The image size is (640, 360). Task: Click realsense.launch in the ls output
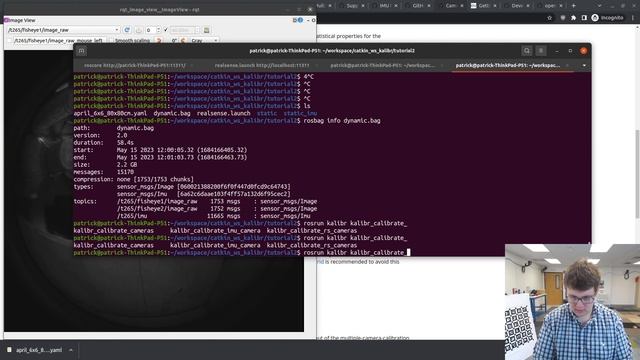pos(224,113)
